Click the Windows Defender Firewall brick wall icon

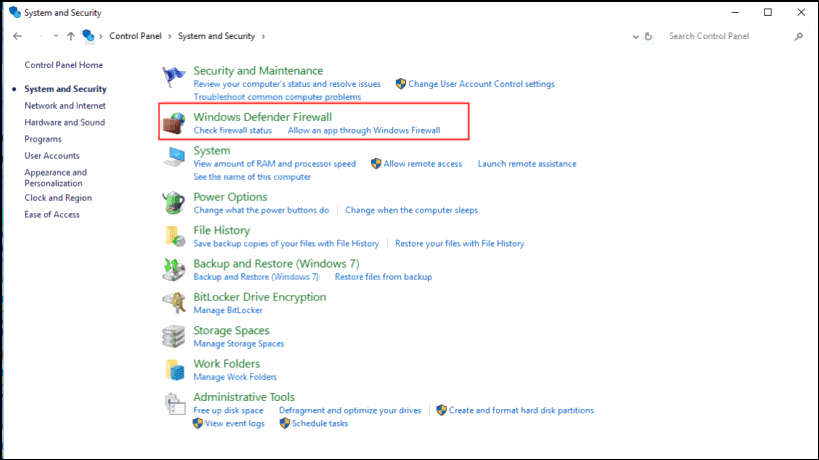coord(173,123)
